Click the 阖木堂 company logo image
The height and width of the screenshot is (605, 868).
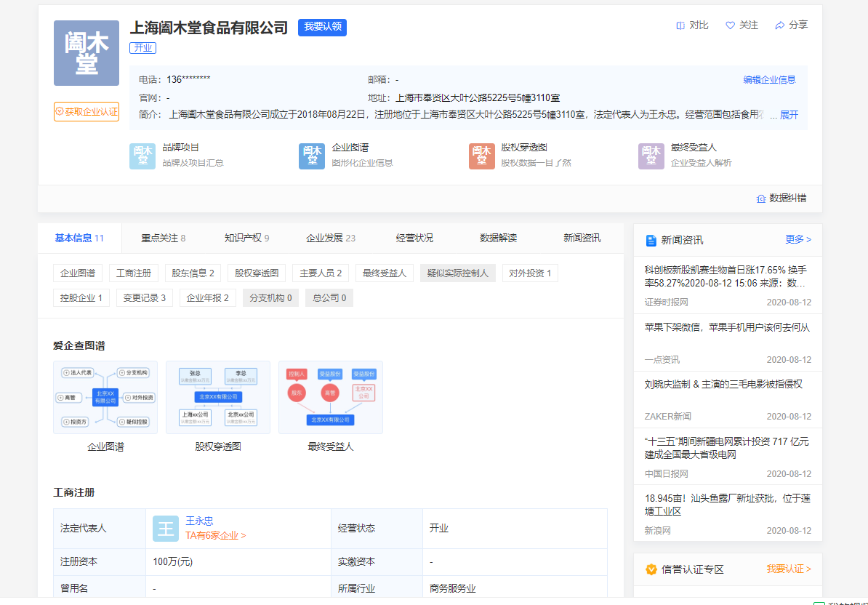point(87,53)
